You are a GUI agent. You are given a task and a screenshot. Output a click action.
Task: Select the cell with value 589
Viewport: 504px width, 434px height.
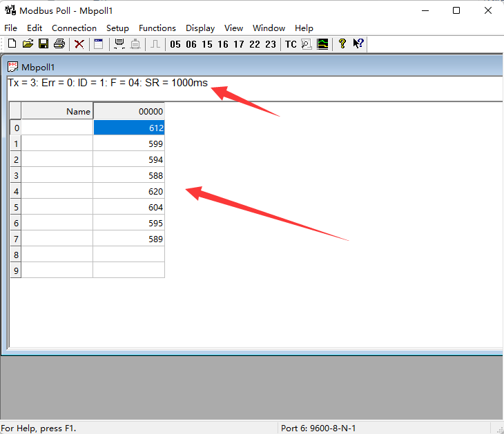click(x=129, y=239)
